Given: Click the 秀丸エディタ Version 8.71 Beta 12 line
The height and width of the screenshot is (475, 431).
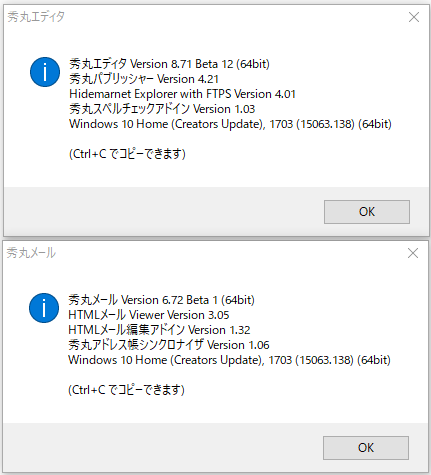Looking at the screenshot, I should pyautogui.click(x=169, y=64).
